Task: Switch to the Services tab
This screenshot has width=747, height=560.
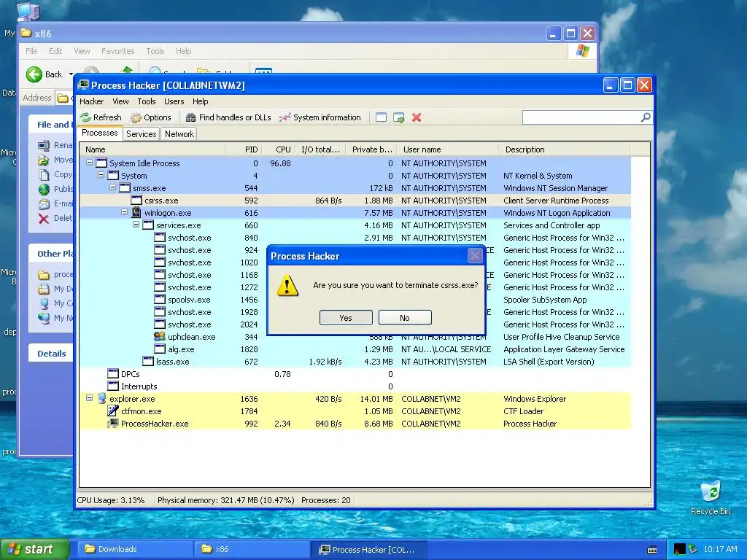Action: pos(141,134)
